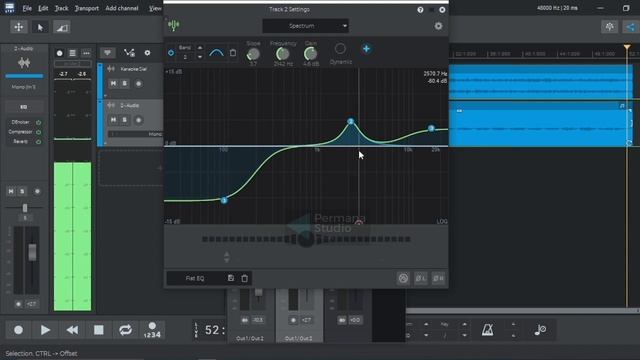Select the volume envelope drawing tool
This screenshot has height=360, width=640.
(62, 27)
